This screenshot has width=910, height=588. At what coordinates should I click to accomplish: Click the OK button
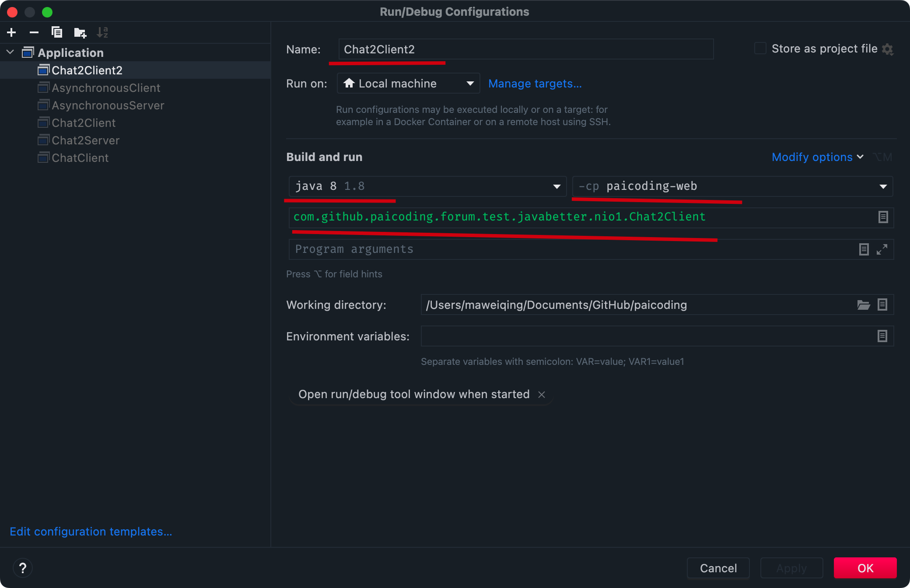coord(865,568)
